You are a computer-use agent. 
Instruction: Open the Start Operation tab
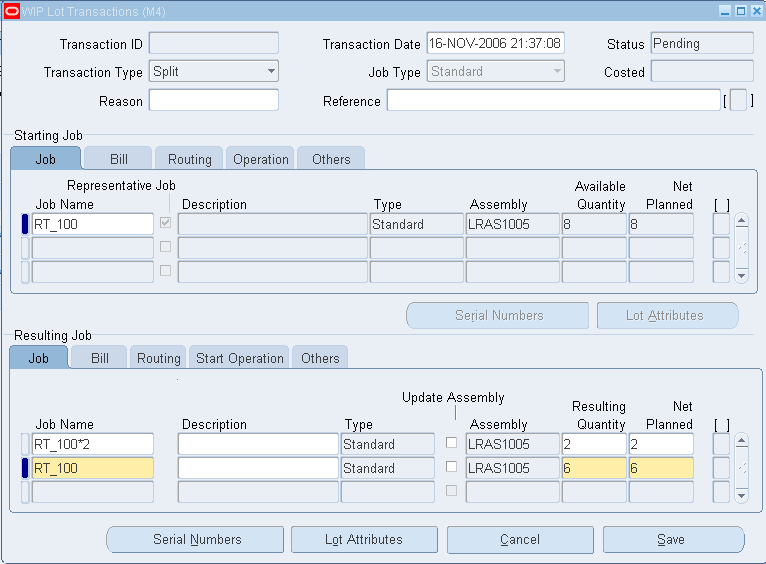point(239,357)
